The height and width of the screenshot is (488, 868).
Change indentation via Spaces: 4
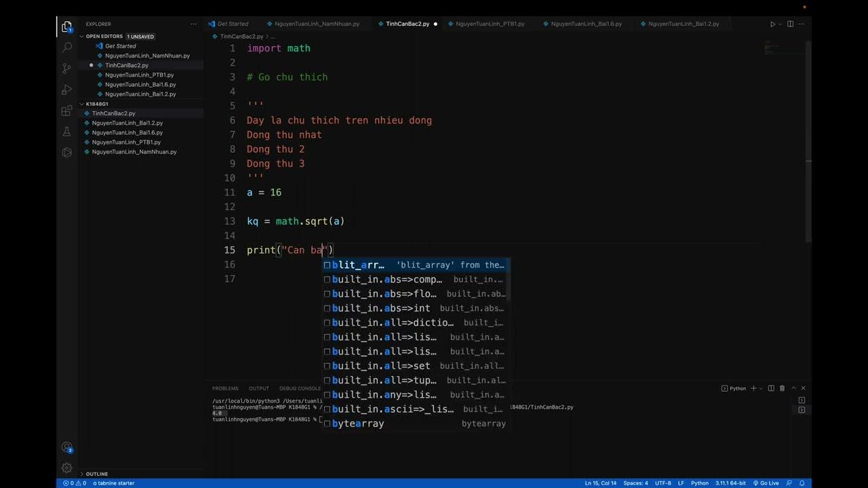click(x=635, y=483)
